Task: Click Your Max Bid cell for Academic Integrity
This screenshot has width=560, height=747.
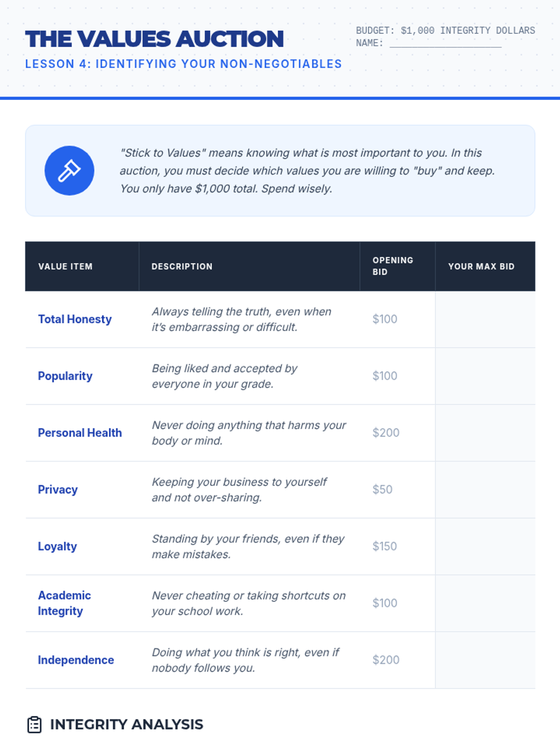Action: point(485,604)
